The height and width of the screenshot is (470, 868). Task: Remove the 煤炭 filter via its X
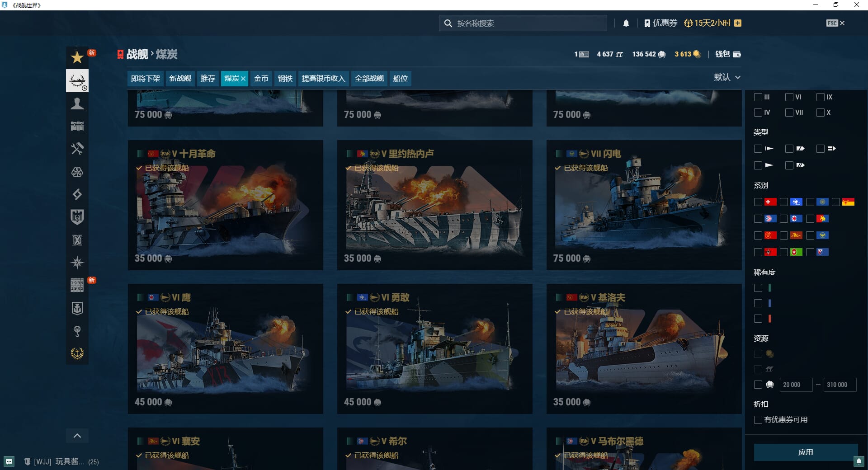pos(243,79)
